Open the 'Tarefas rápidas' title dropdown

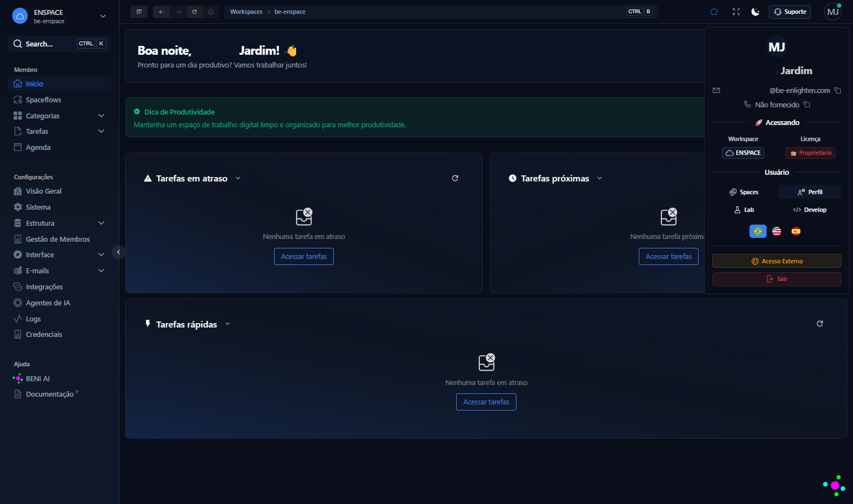(228, 324)
